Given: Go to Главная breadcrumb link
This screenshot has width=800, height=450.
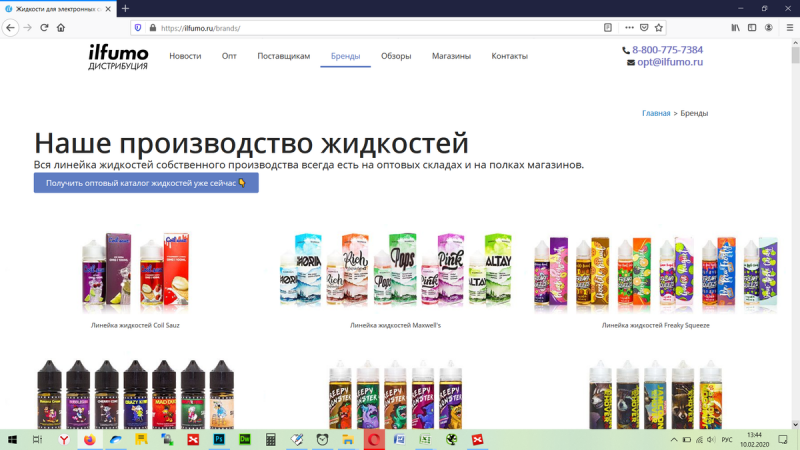Looking at the screenshot, I should coord(656,113).
